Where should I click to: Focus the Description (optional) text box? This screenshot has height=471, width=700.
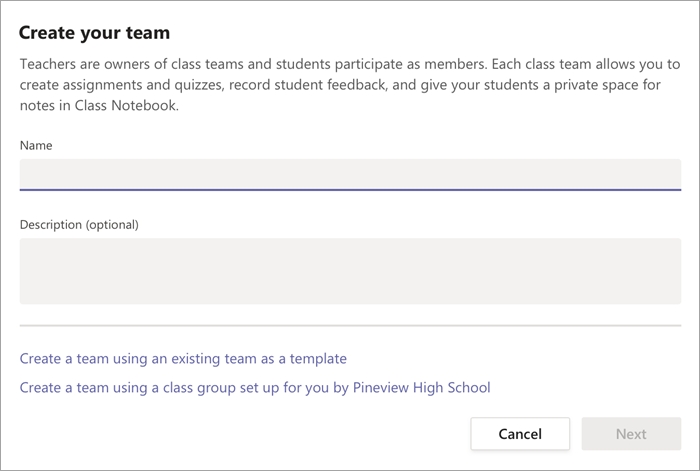tap(350, 270)
